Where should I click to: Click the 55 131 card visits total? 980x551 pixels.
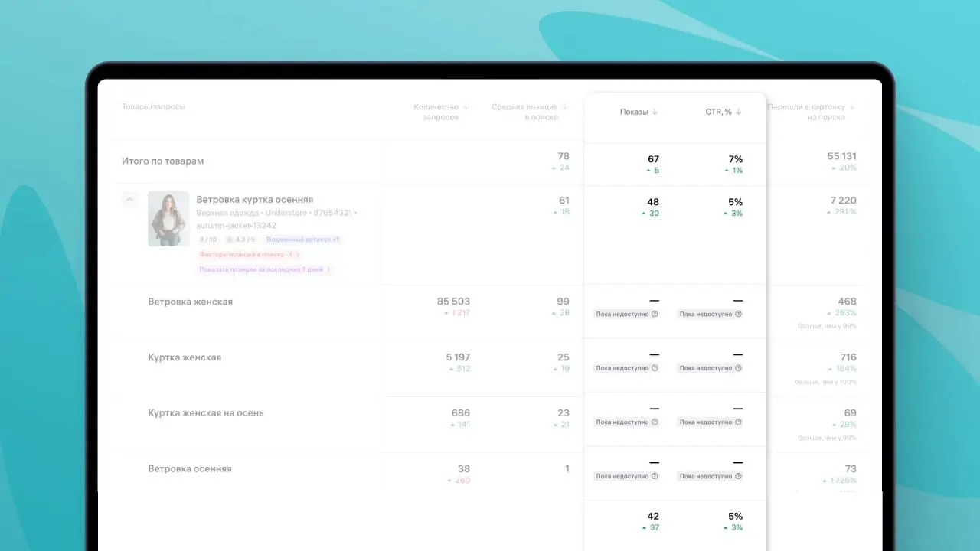point(842,156)
